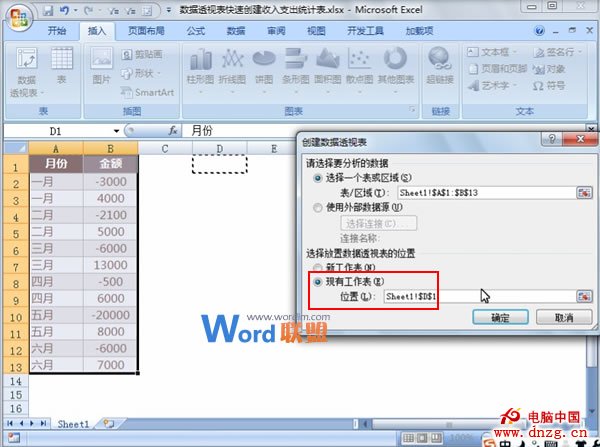This screenshot has height=447, width=600.
Task: Save the workbook from quick access toolbar
Action: tap(48, 10)
